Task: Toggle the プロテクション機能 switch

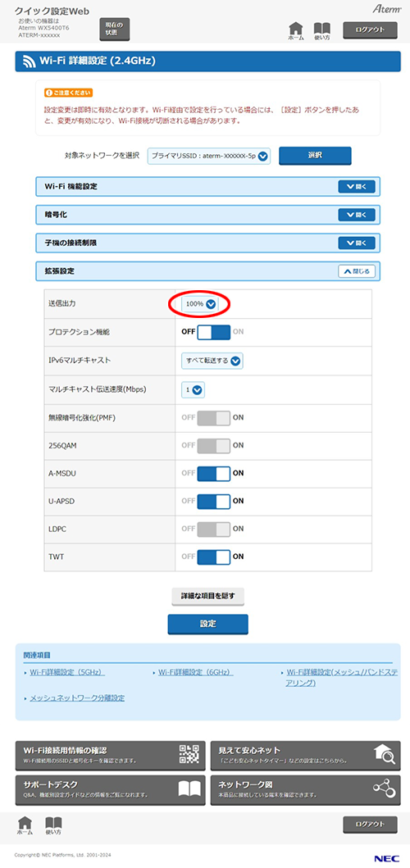Action: coord(213,332)
